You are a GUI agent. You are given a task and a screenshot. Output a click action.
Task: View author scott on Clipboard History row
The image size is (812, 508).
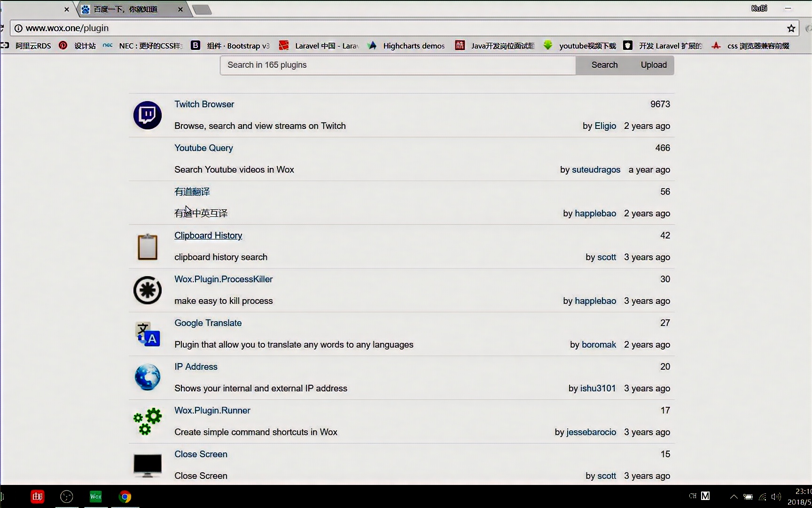point(607,257)
